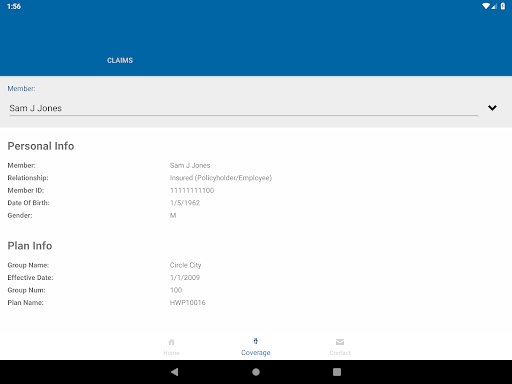Tap the Contact envelope icon
512x384 pixels.
click(340, 342)
